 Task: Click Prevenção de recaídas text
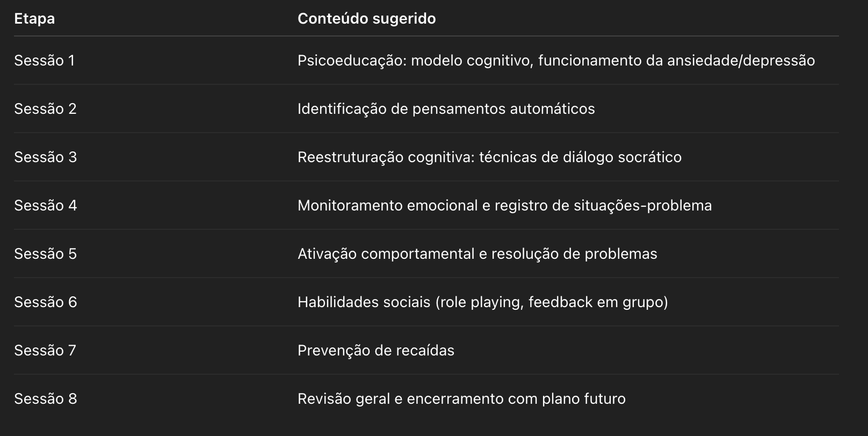376,351
